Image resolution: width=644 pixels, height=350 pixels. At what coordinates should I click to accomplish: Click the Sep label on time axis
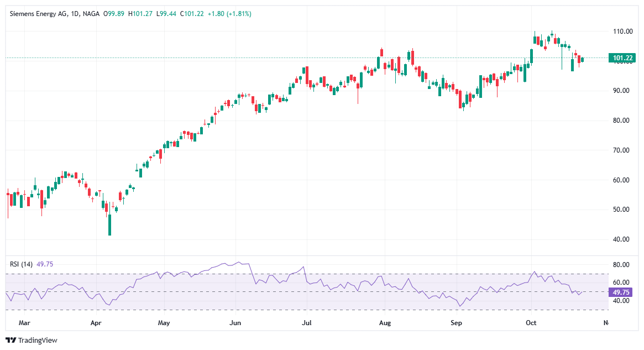pyautogui.click(x=456, y=322)
